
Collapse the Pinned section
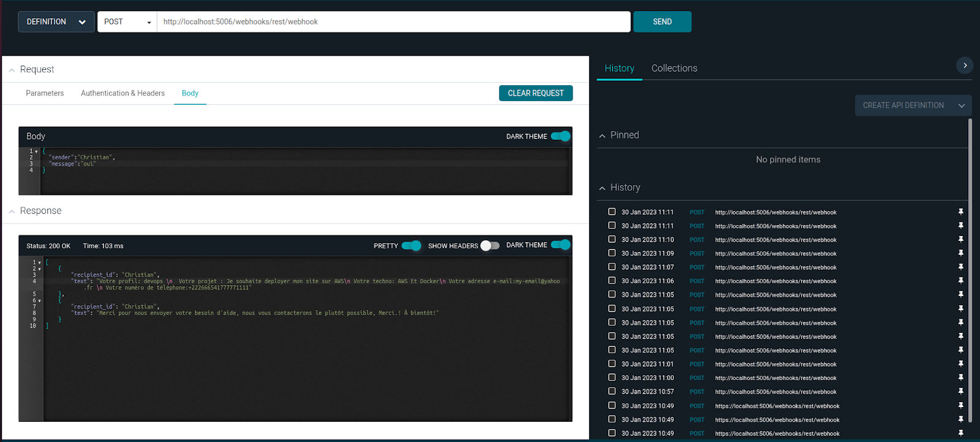click(602, 135)
